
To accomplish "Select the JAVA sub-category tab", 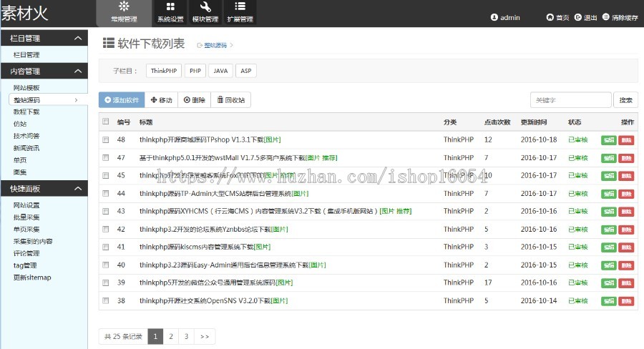I will tap(220, 71).
